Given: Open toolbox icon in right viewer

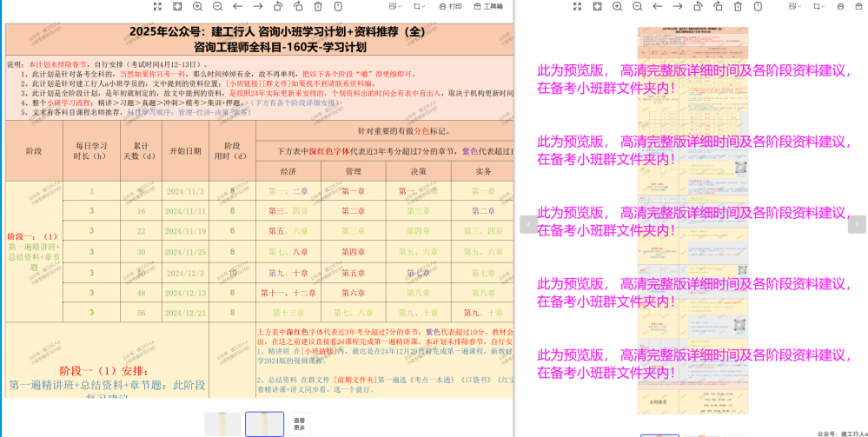Looking at the screenshot, I should click(x=861, y=6).
